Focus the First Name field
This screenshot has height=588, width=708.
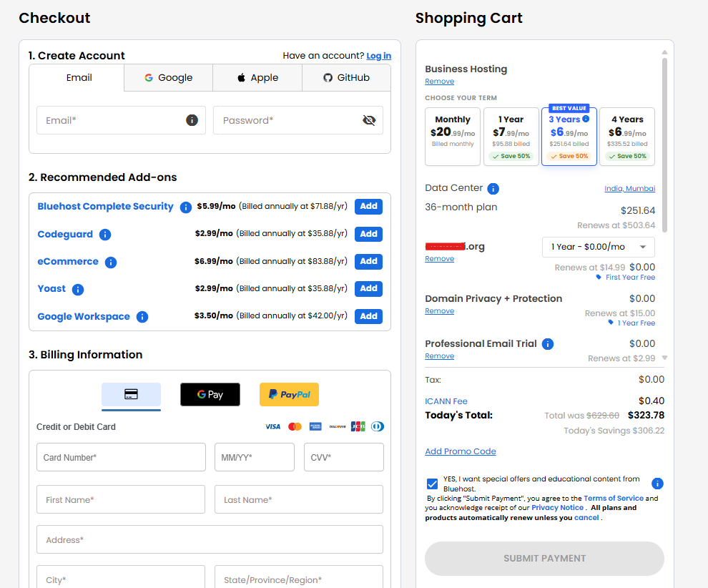point(121,499)
